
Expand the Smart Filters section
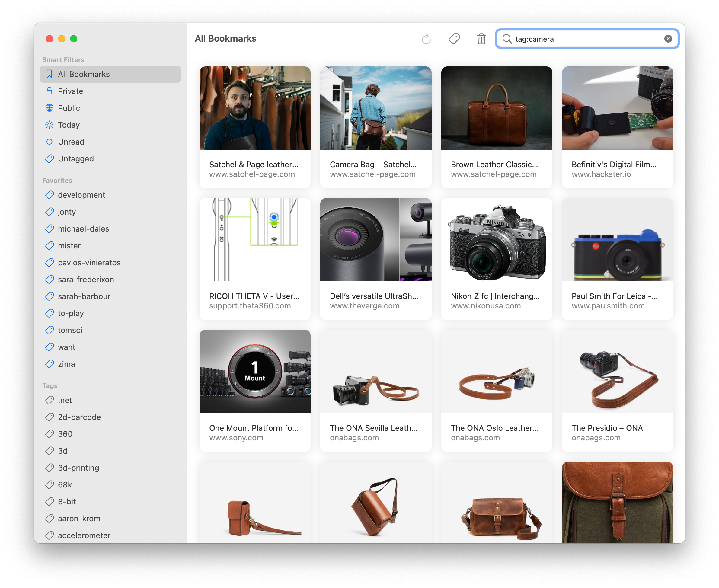click(63, 59)
